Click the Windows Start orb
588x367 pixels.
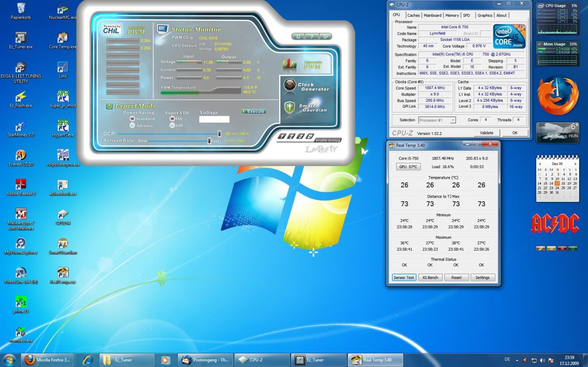(9, 360)
